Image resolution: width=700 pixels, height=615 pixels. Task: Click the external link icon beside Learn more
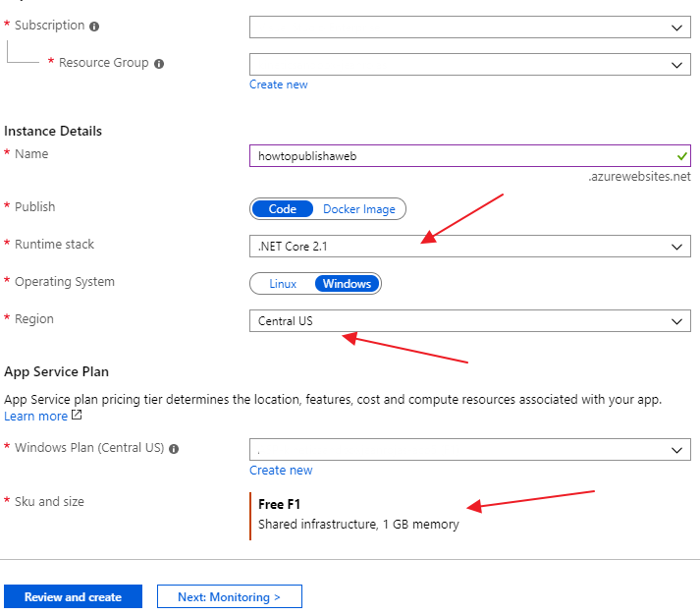(77, 416)
